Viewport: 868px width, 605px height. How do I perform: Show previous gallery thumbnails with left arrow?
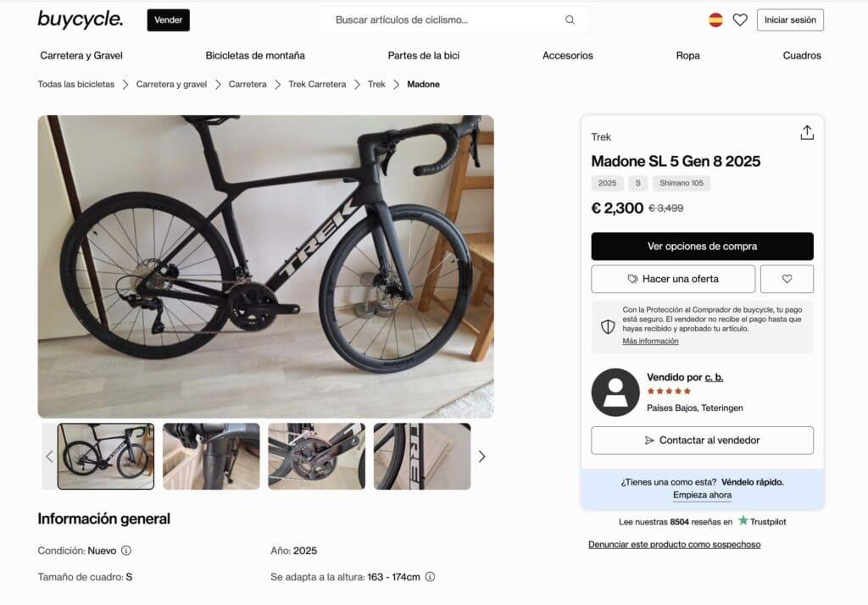point(49,457)
